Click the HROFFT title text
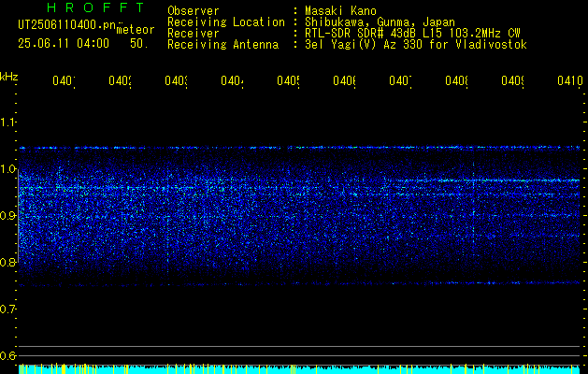The image size is (588, 374). click(96, 7)
